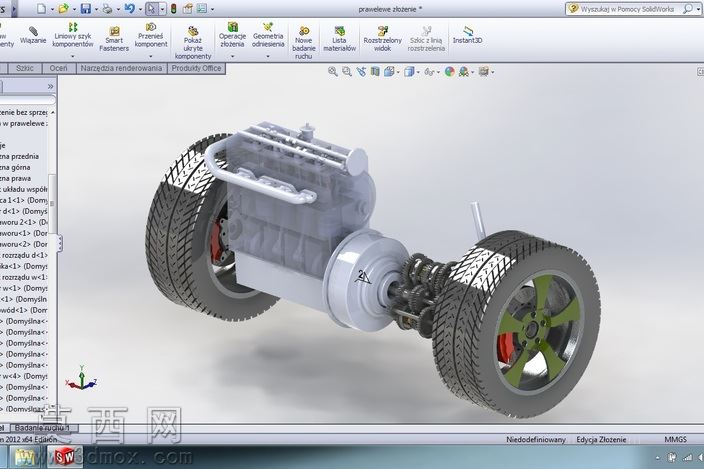Click the feature tree vertical scrollbar
The height and width of the screenshot is (469, 704).
(53, 203)
